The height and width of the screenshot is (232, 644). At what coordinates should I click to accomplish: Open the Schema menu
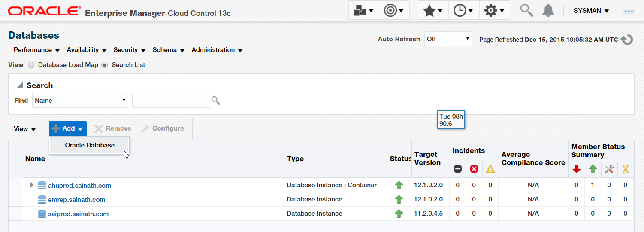(169, 50)
